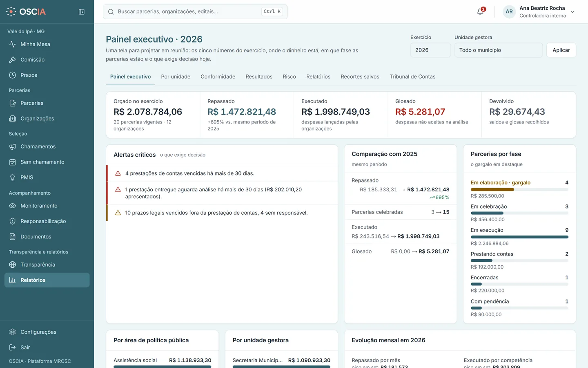Go to Comissão in the sidebar

(x=47, y=60)
